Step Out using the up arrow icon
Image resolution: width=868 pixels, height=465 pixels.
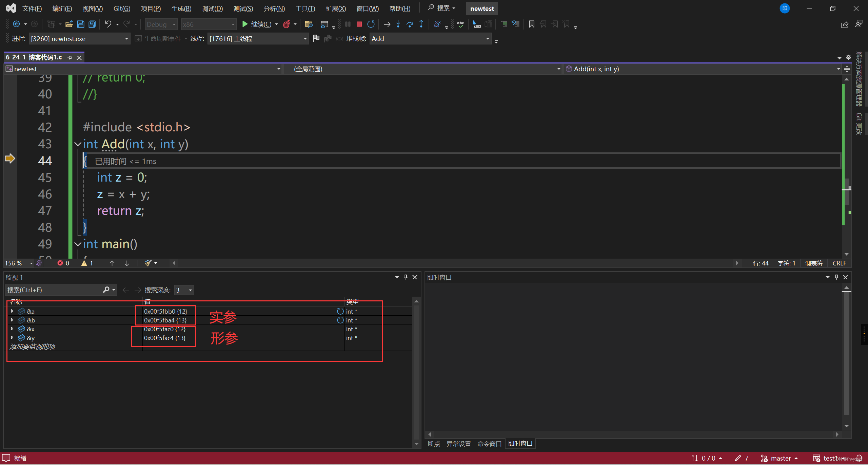421,24
